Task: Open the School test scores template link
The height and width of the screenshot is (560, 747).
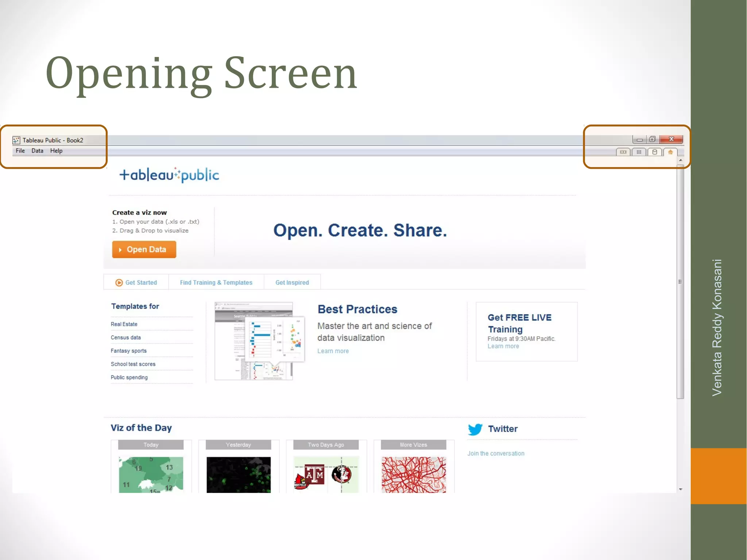Action: pos(133,364)
